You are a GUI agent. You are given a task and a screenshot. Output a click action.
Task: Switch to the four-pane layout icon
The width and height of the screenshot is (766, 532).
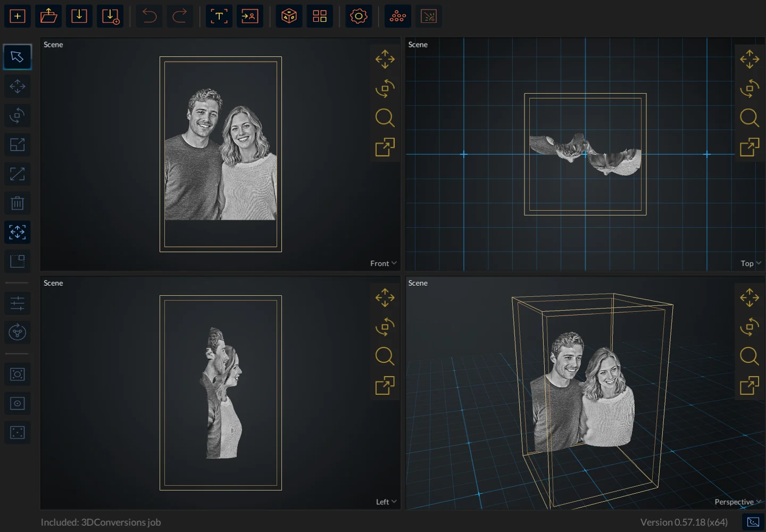tap(320, 16)
